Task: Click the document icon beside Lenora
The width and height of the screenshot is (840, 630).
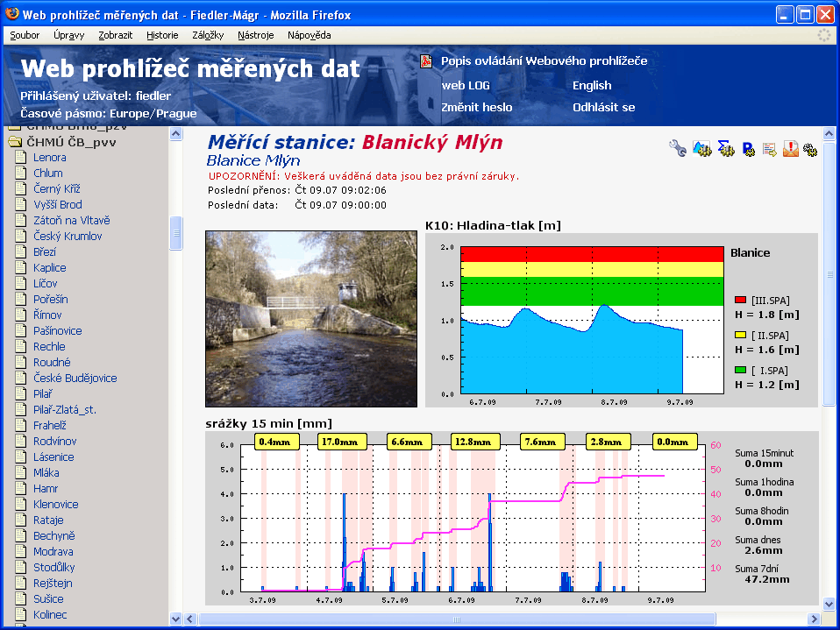Action: tap(21, 158)
